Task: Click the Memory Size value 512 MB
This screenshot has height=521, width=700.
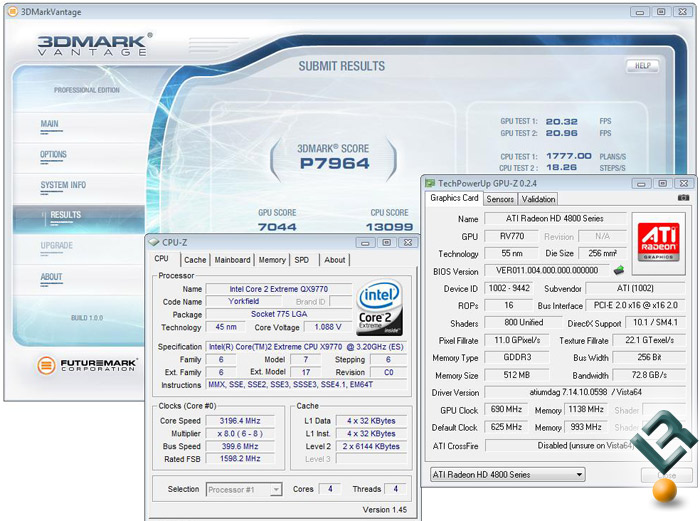Action: 517,375
